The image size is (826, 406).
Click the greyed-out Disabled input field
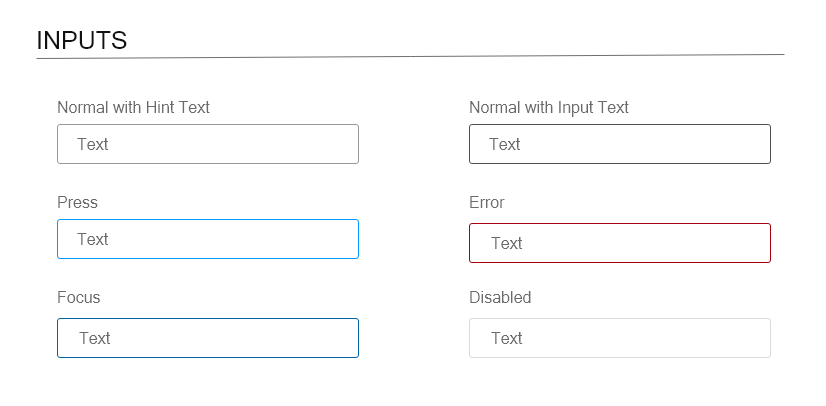pyautogui.click(x=620, y=338)
